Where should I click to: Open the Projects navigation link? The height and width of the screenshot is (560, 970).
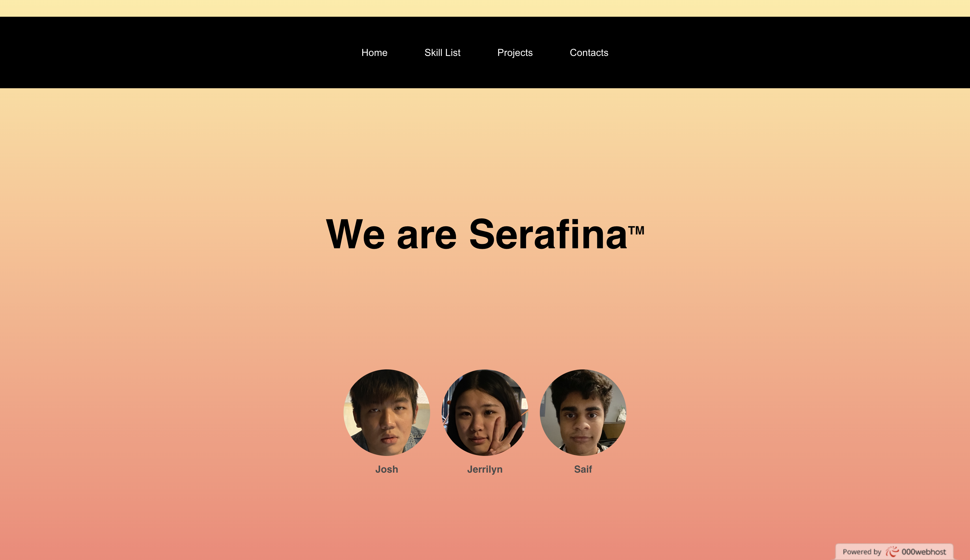tap(515, 53)
